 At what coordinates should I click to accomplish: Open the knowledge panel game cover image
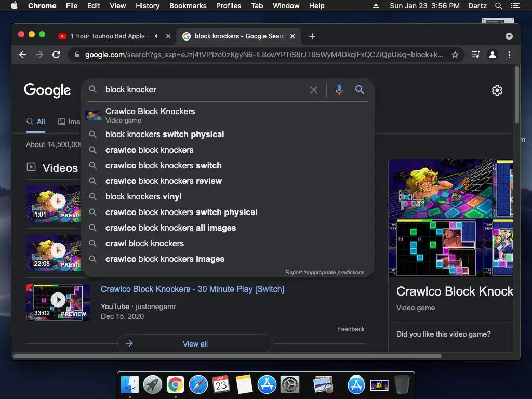[440, 188]
